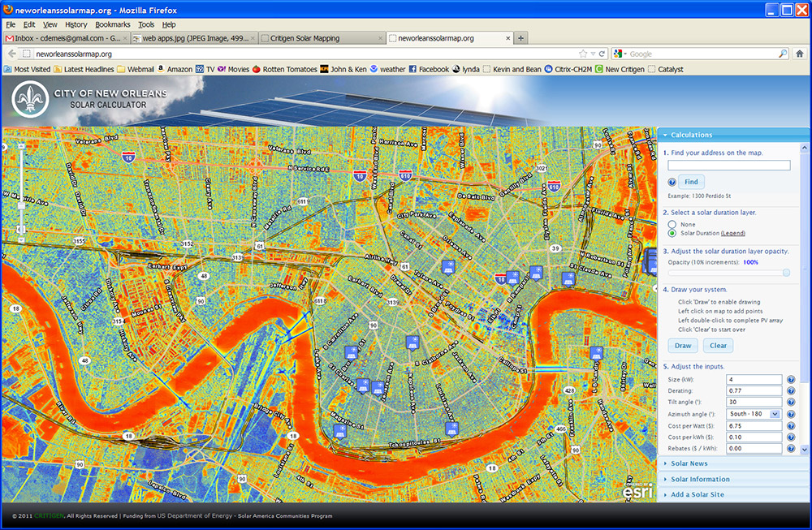The image size is (812, 530).
Task: Click the address help icon beside Find
Action: tap(672, 182)
